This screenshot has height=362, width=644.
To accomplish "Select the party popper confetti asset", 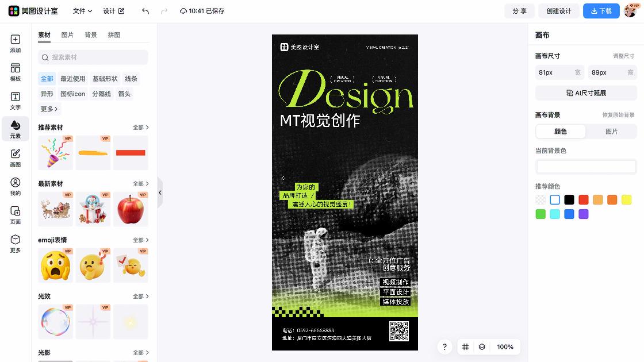I will [55, 153].
